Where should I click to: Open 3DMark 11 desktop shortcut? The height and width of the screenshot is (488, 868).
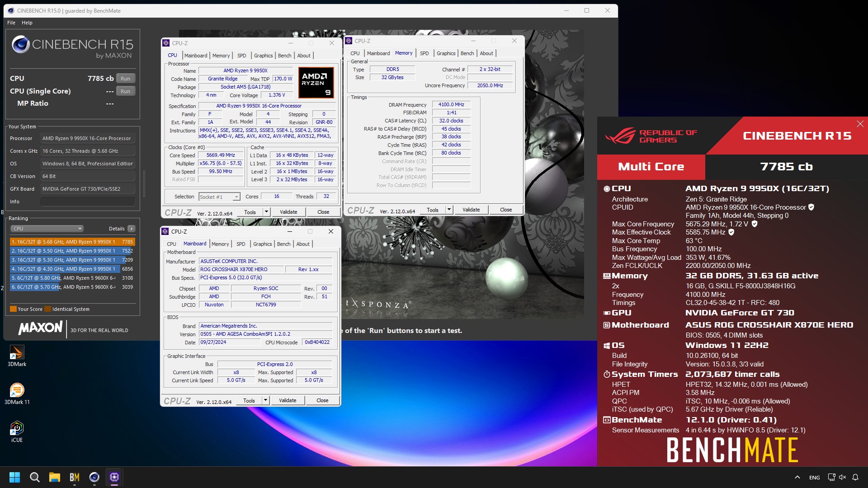17,394
